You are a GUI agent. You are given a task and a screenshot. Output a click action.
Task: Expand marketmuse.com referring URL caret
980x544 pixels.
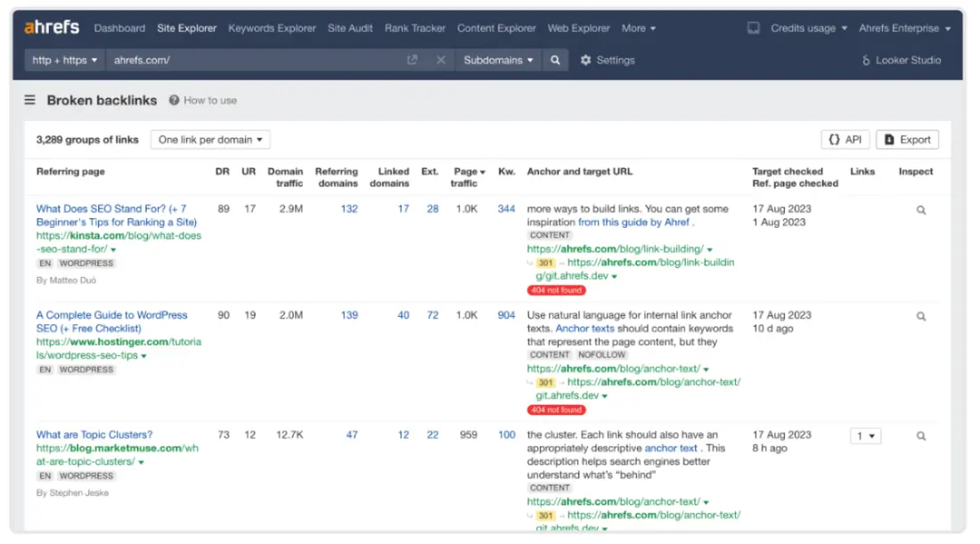coord(142,462)
